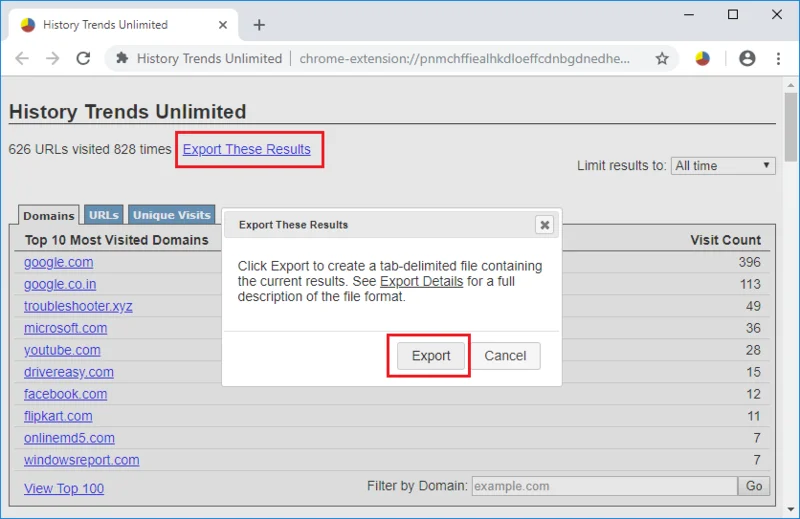Close the History Trends Unlimited browser tab
This screenshot has height=519, width=800.
pyautogui.click(x=222, y=24)
